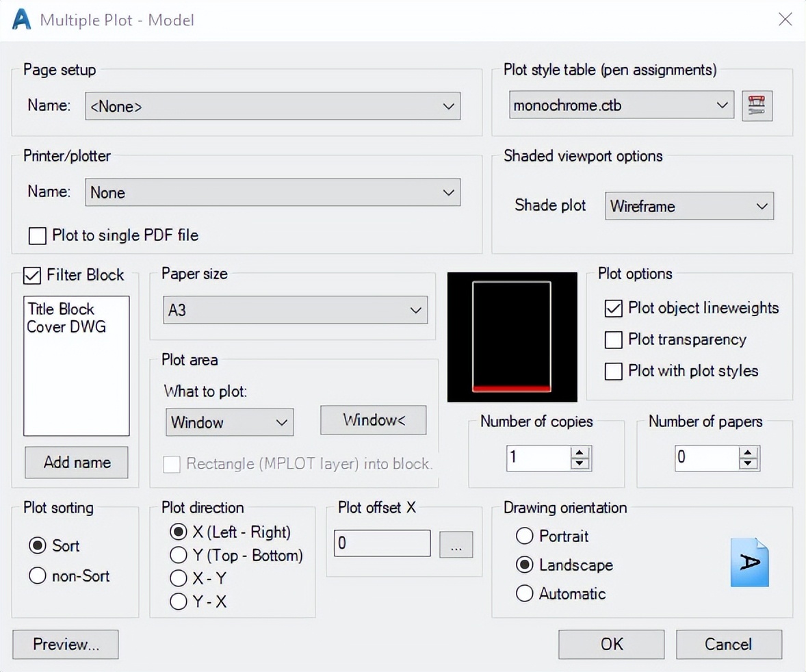The height and width of the screenshot is (672, 806).
Task: Enable Plot to single PDF file
Action: point(38,236)
